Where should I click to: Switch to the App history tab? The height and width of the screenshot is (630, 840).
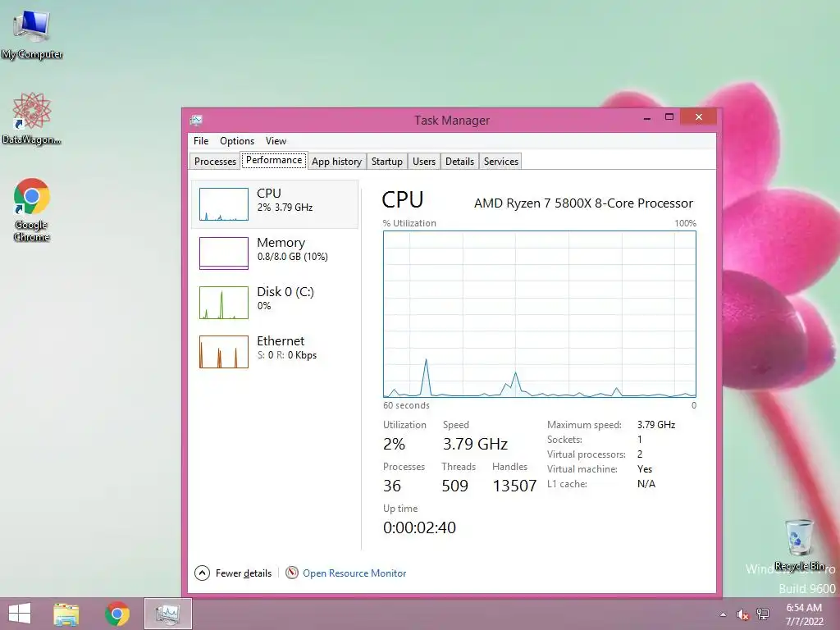(x=336, y=162)
